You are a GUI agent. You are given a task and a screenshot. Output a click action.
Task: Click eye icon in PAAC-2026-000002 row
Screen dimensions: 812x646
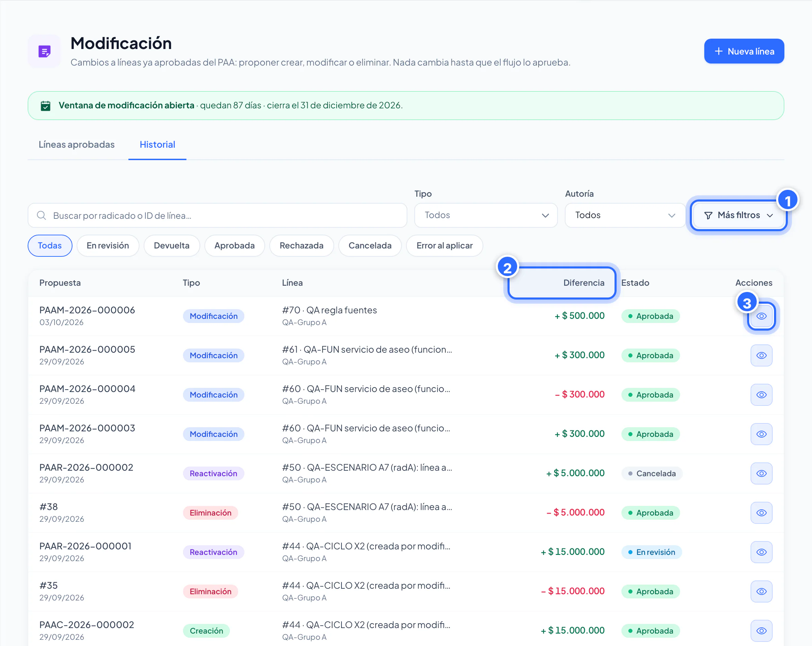[x=761, y=631]
